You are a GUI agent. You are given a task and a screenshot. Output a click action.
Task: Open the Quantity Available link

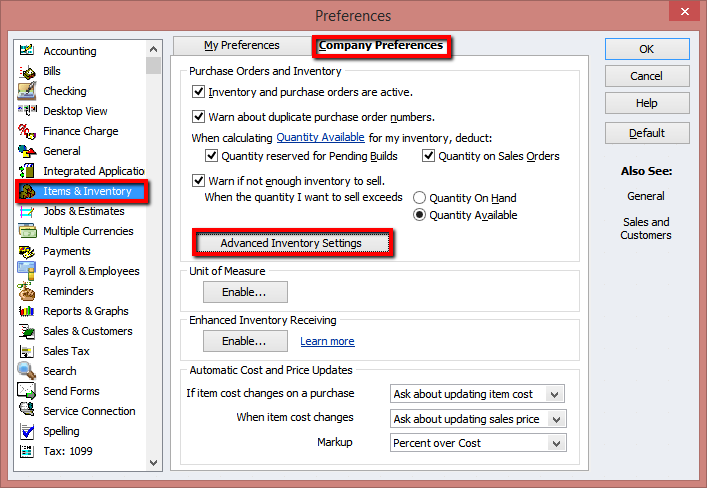pyautogui.click(x=320, y=137)
